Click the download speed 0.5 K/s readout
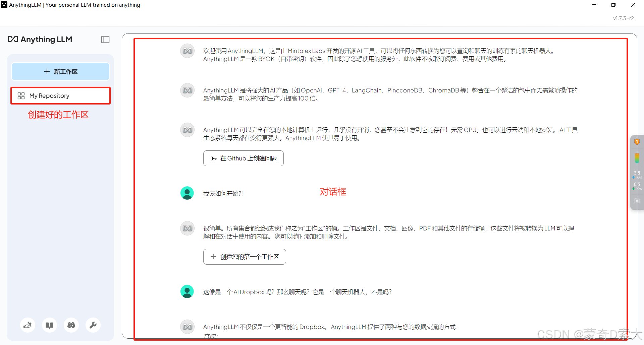 pyautogui.click(x=637, y=186)
